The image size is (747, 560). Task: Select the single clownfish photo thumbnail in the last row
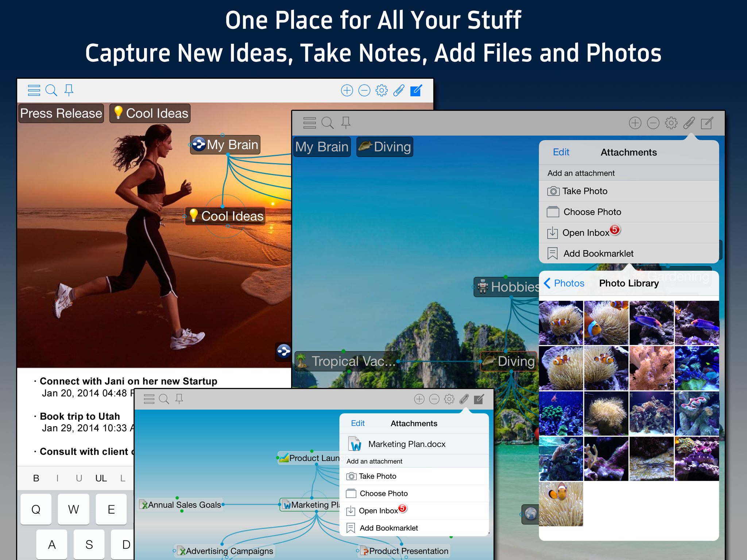tap(561, 504)
